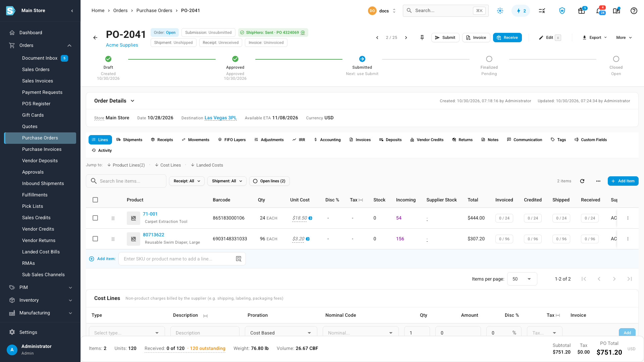The height and width of the screenshot is (362, 644).
Task: Click the Submit button
Action: pos(445,38)
